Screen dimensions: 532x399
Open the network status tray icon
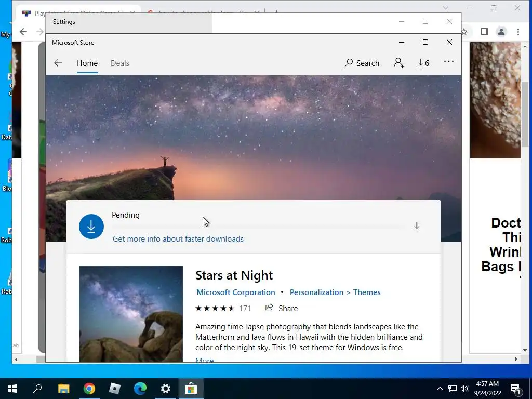pos(453,389)
